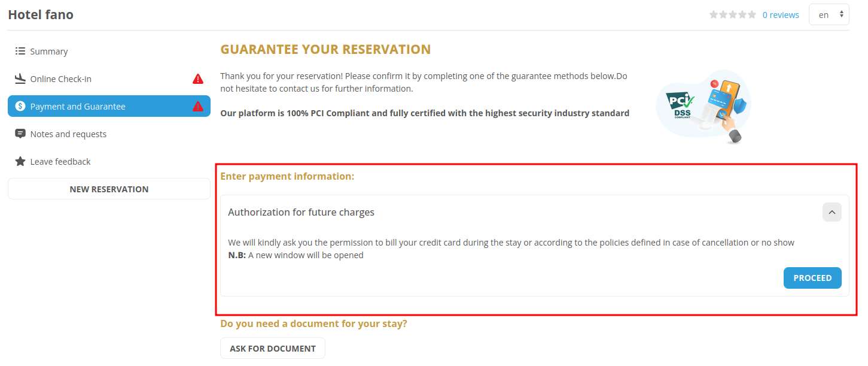Click the star rating next to reviews
Screen dimensions: 868x366
click(733, 15)
